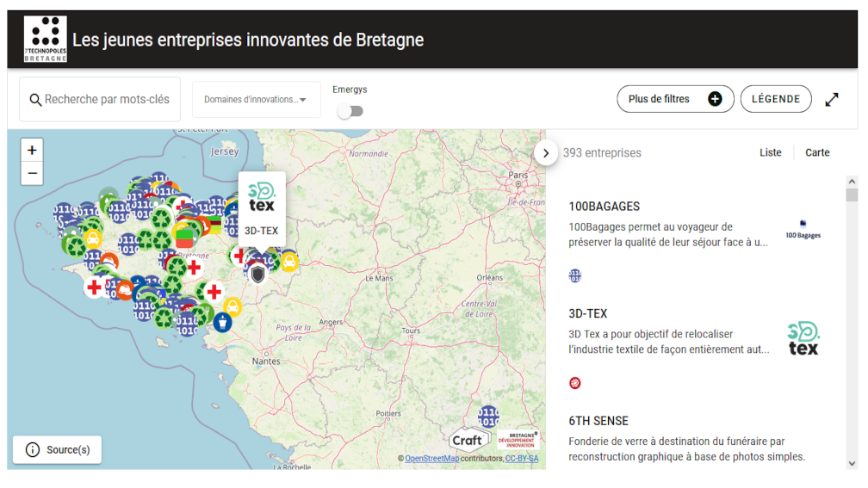Image resolution: width=868 pixels, height=488 pixels.
Task: Click the 100 Bagages logo thumbnail
Action: (x=803, y=230)
